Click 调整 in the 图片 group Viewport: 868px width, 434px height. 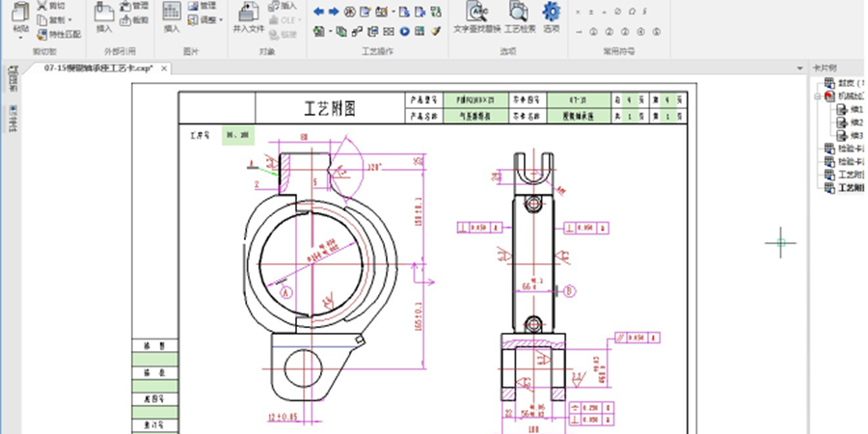202,20
